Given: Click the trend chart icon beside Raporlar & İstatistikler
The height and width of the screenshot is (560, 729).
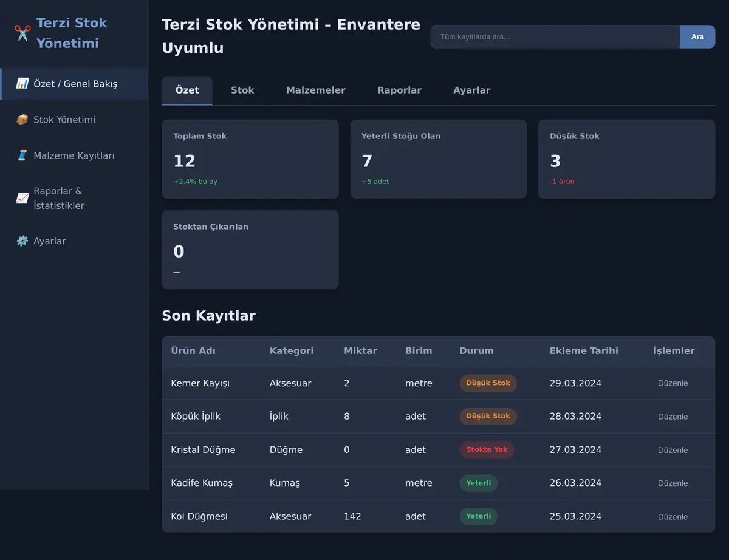Looking at the screenshot, I should pos(22,198).
